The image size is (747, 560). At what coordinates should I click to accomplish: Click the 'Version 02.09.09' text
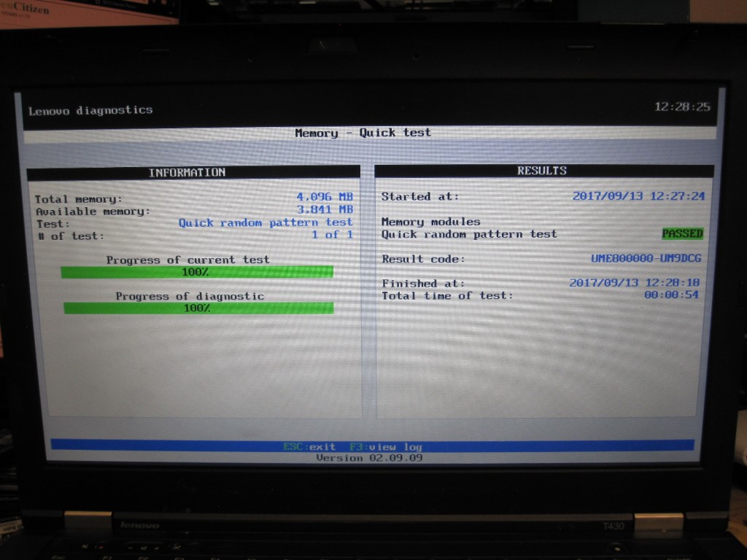[x=369, y=458]
